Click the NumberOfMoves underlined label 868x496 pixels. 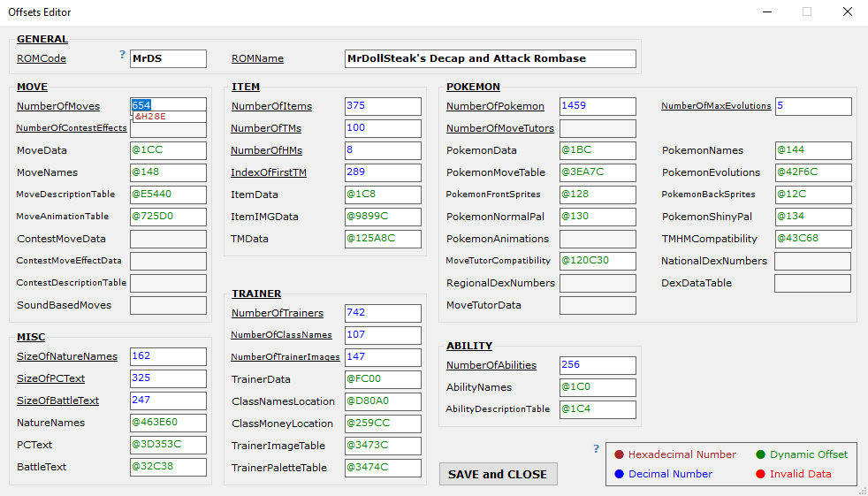pos(58,106)
